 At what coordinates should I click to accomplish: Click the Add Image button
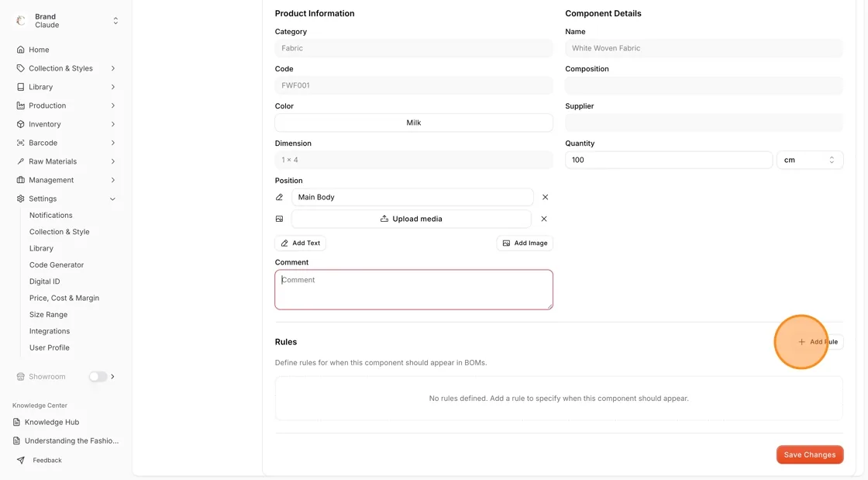525,243
